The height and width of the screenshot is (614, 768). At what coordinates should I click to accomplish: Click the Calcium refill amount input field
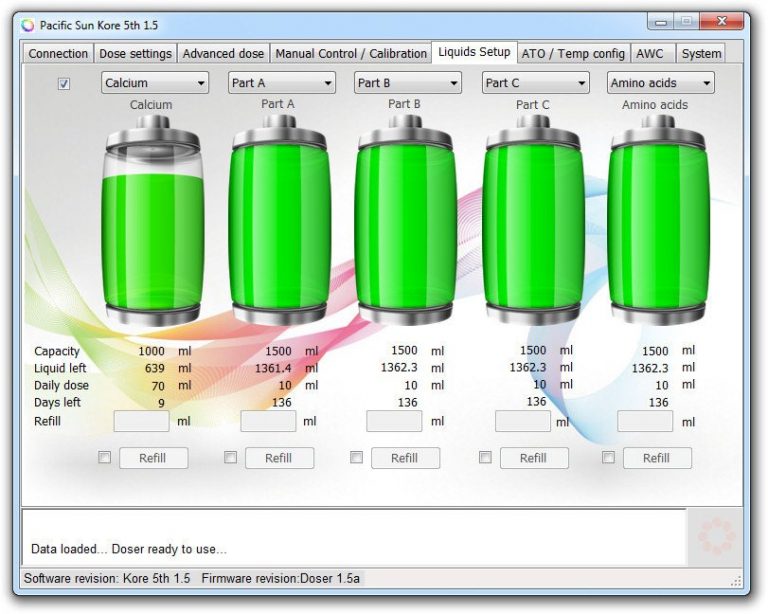click(141, 422)
